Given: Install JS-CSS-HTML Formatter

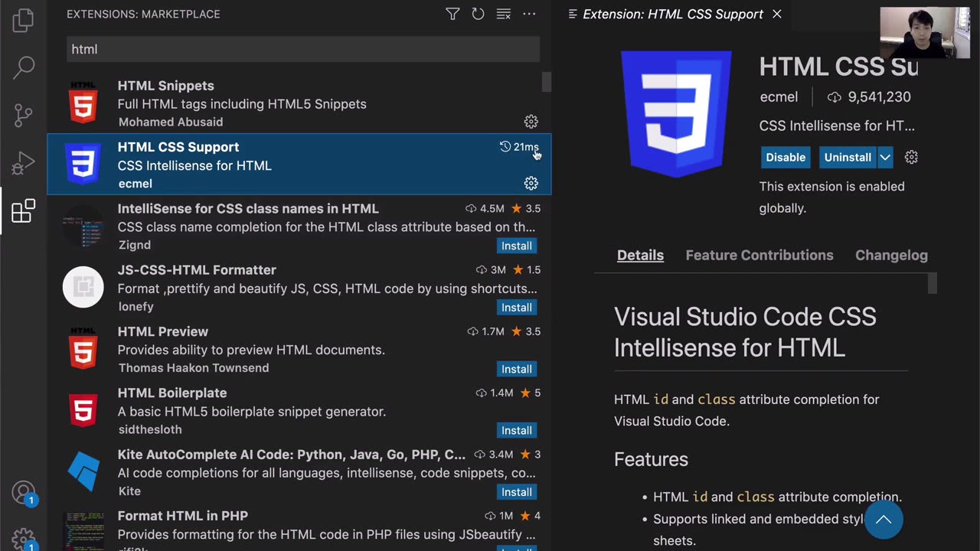Looking at the screenshot, I should (517, 307).
